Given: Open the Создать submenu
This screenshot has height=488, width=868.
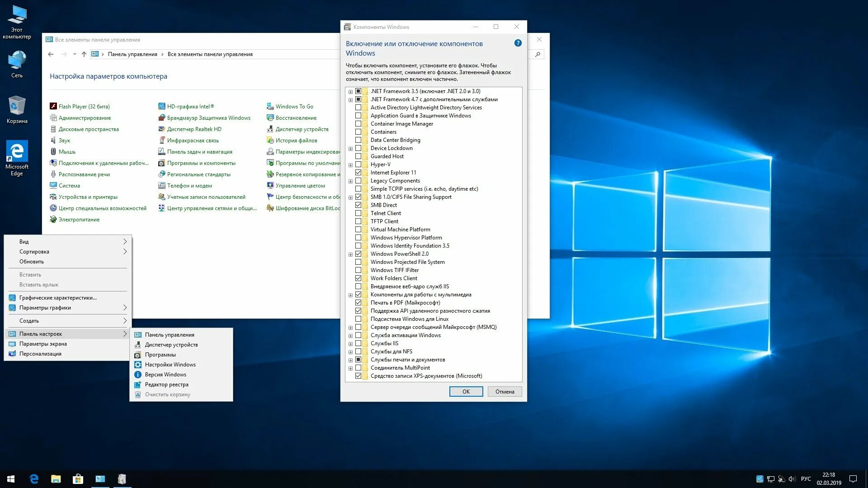Looking at the screenshot, I should pyautogui.click(x=68, y=321).
